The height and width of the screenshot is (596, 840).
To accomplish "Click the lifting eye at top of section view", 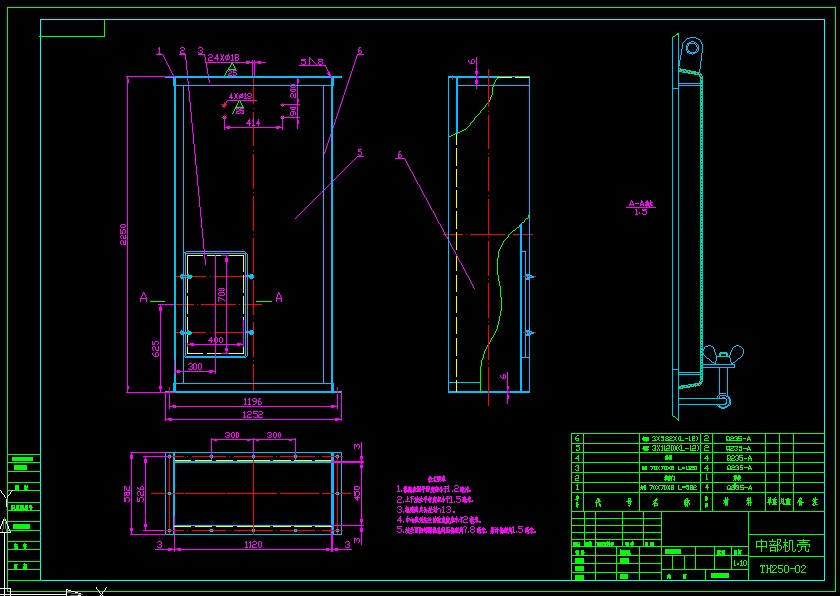I will [691, 48].
